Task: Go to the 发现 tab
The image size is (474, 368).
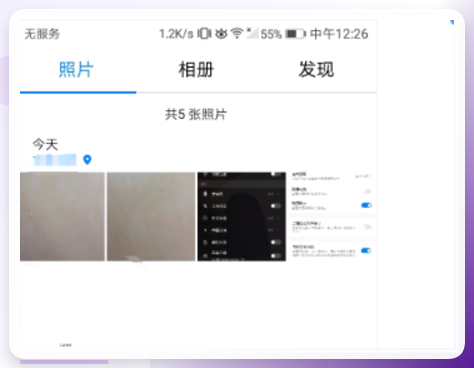Action: coord(316,70)
